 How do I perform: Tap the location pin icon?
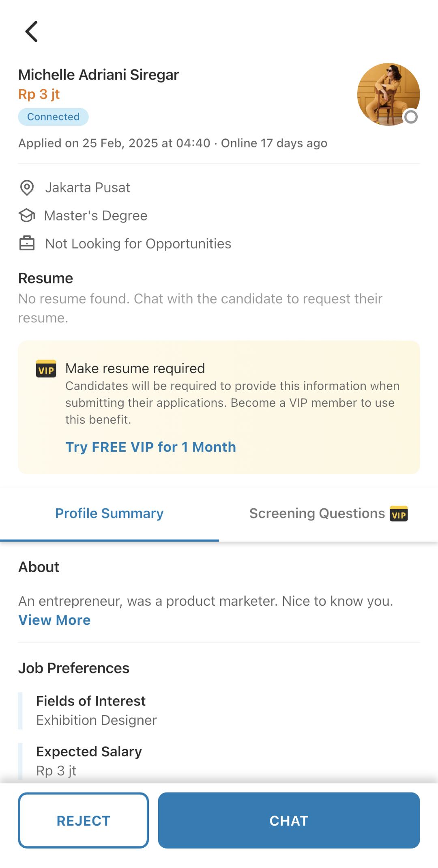pos(27,188)
